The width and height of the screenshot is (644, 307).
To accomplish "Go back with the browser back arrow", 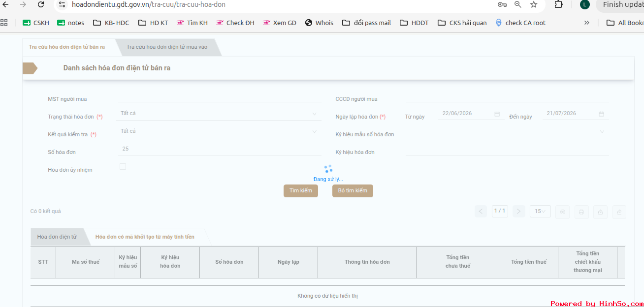I will (6, 4).
